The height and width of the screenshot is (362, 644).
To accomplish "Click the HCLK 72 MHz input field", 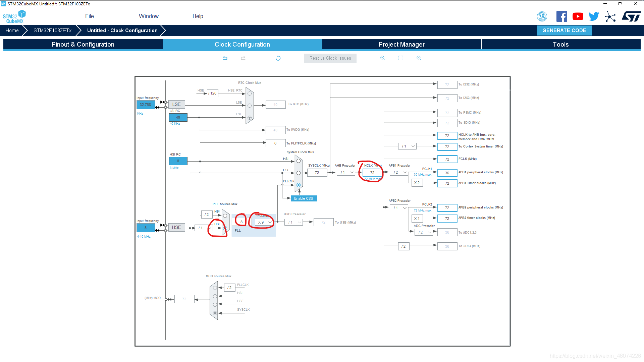I will point(372,173).
